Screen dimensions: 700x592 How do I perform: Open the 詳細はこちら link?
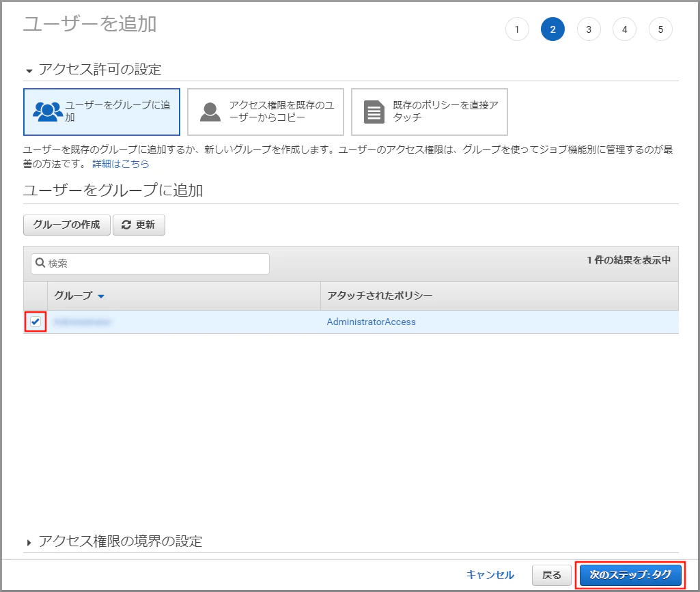120,164
